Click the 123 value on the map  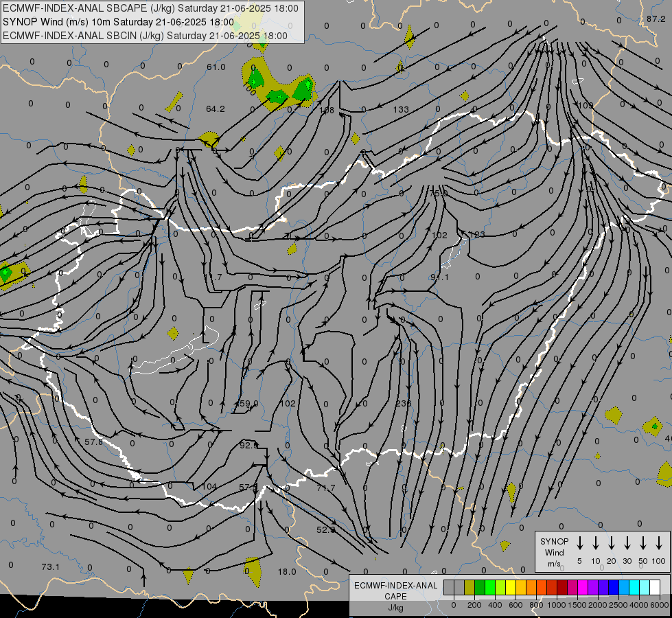(x=477, y=234)
